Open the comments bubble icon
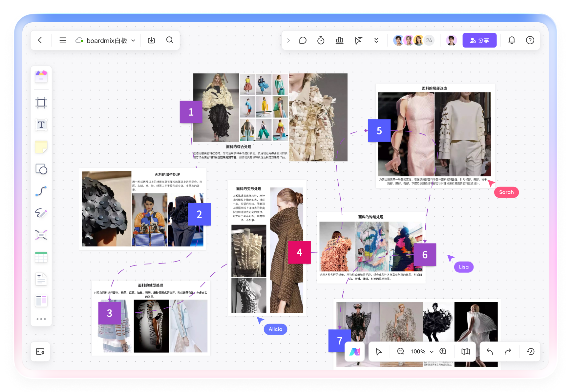This screenshot has width=571, height=392. click(303, 40)
